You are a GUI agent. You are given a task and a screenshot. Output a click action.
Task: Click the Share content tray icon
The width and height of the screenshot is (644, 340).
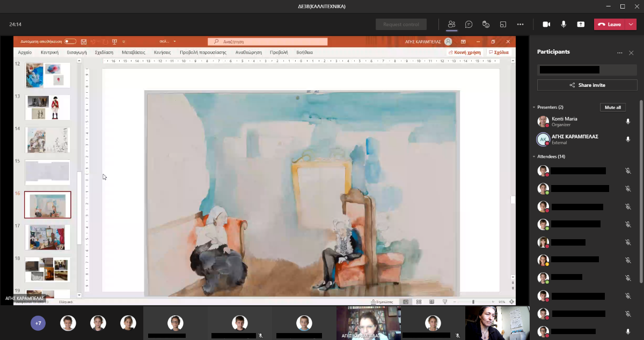[581, 24]
